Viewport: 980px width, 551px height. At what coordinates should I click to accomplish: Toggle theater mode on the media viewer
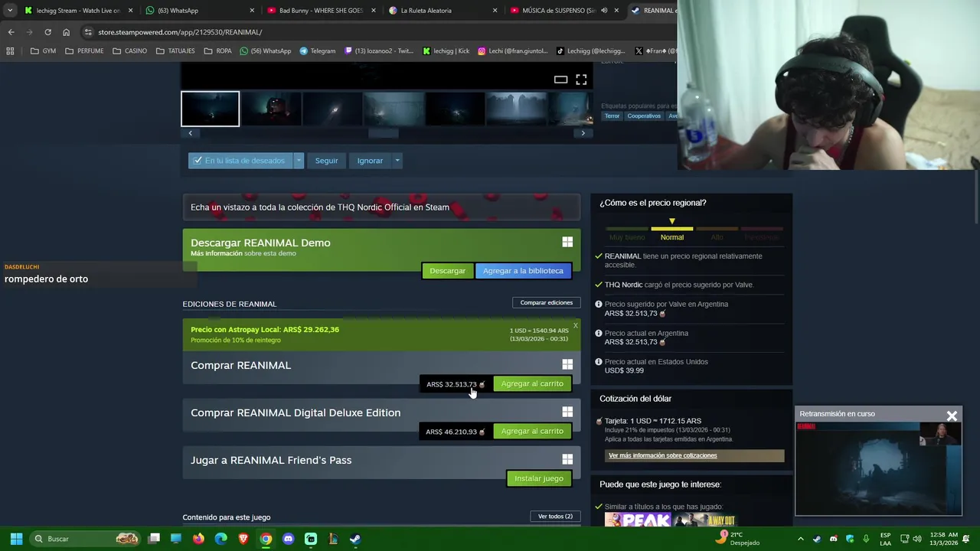point(560,80)
